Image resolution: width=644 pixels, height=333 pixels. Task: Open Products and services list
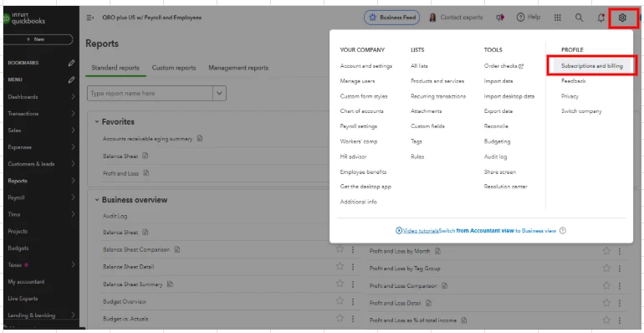point(437,81)
